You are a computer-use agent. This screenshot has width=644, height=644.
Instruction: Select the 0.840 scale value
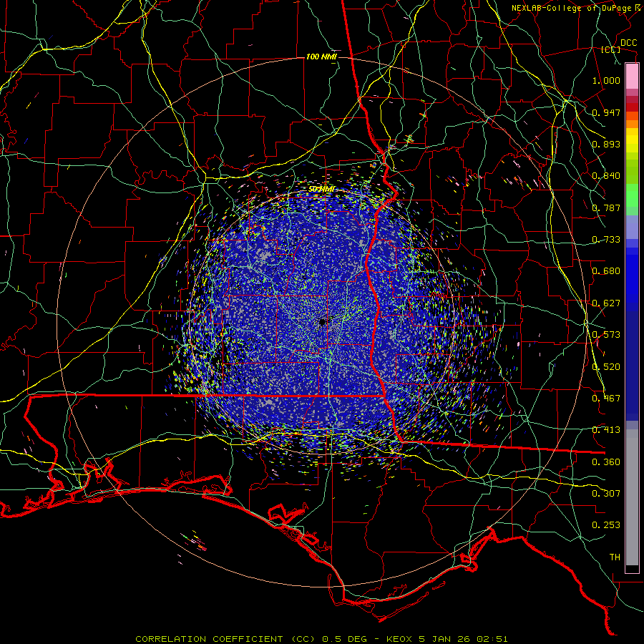(606, 176)
